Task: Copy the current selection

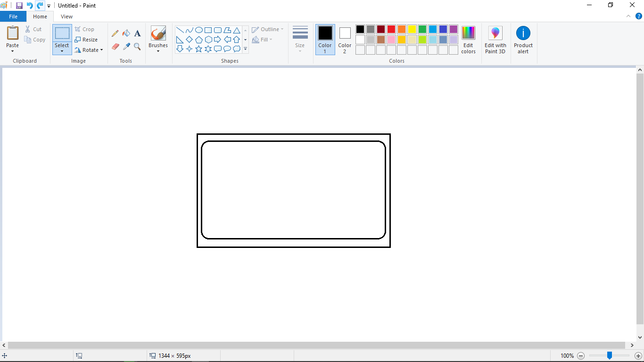Action: (35, 40)
